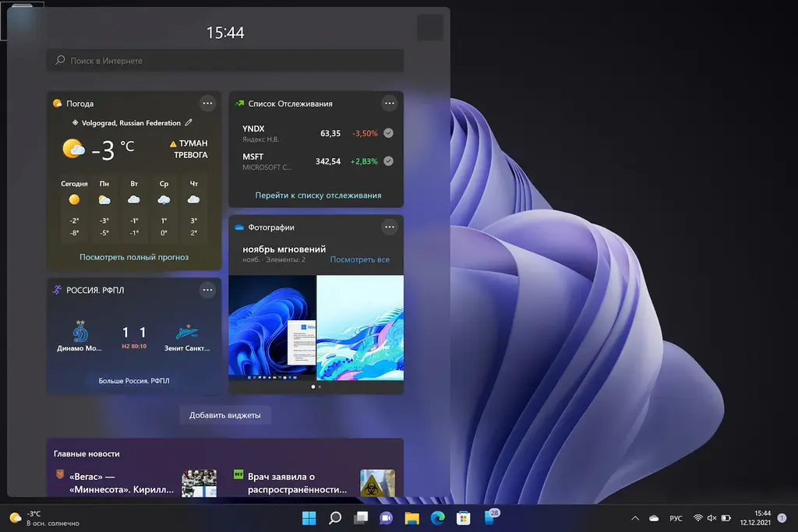This screenshot has width=798, height=532.
Task: Click the -3 °C current temperature
Action: coord(112,150)
